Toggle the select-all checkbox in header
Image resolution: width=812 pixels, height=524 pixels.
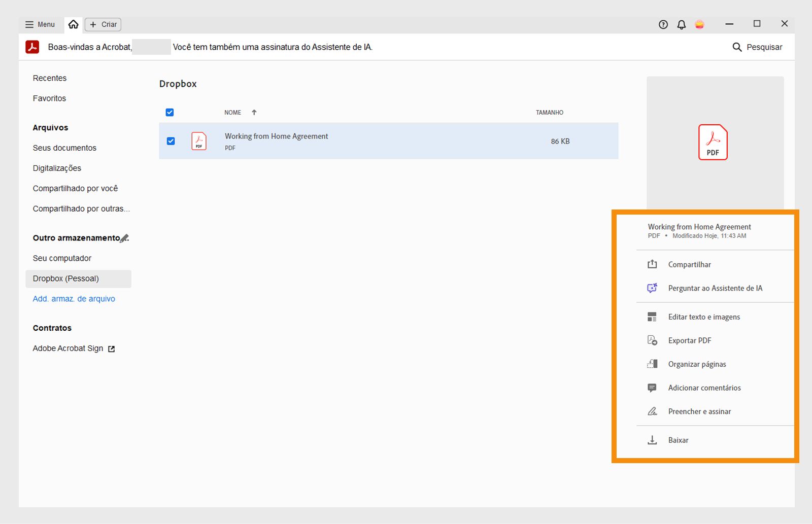[170, 113]
